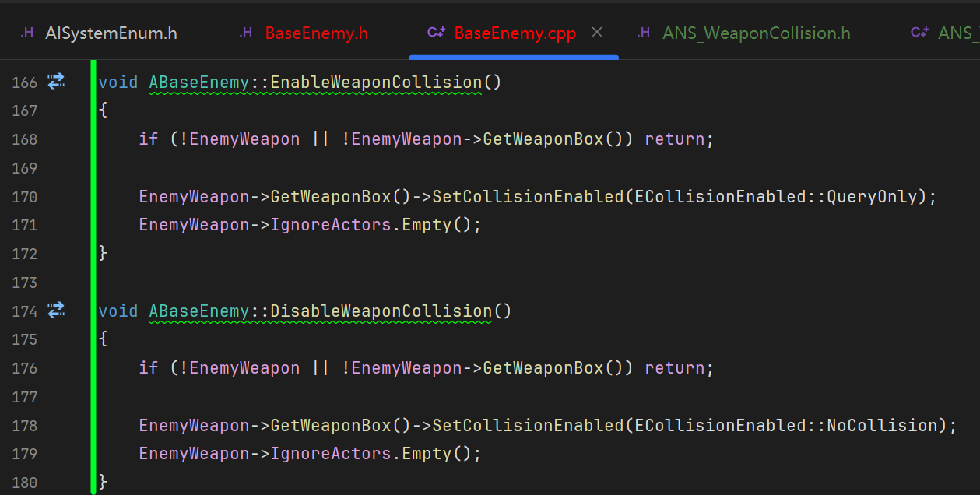Click the header file icon on BaseEnemy.h tab

(246, 33)
